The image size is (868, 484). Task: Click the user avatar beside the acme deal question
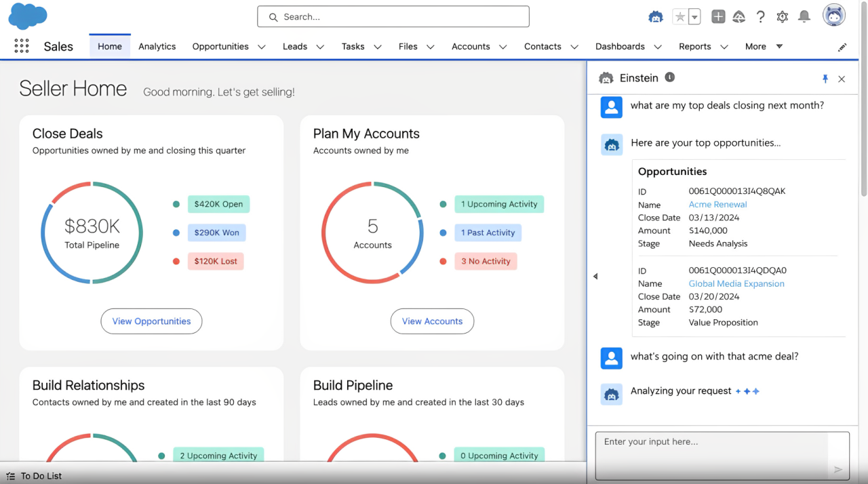click(612, 358)
